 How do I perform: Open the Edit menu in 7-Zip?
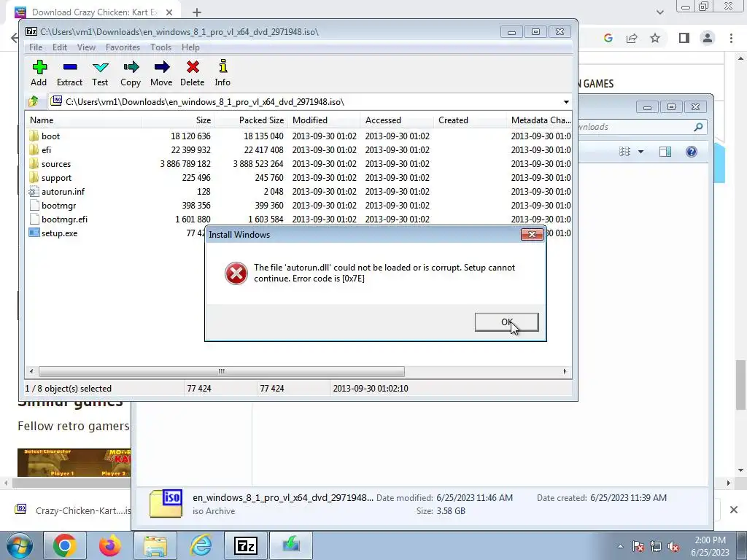click(x=60, y=47)
